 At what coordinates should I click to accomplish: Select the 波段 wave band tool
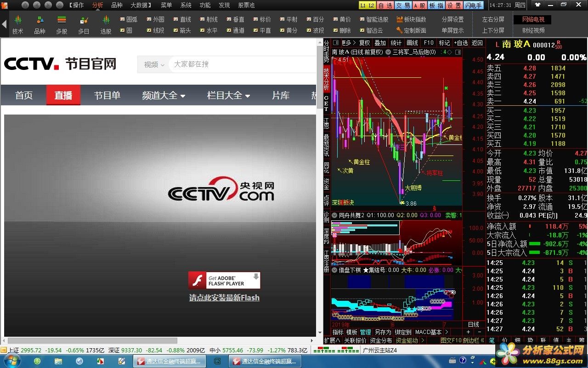[x=315, y=30]
